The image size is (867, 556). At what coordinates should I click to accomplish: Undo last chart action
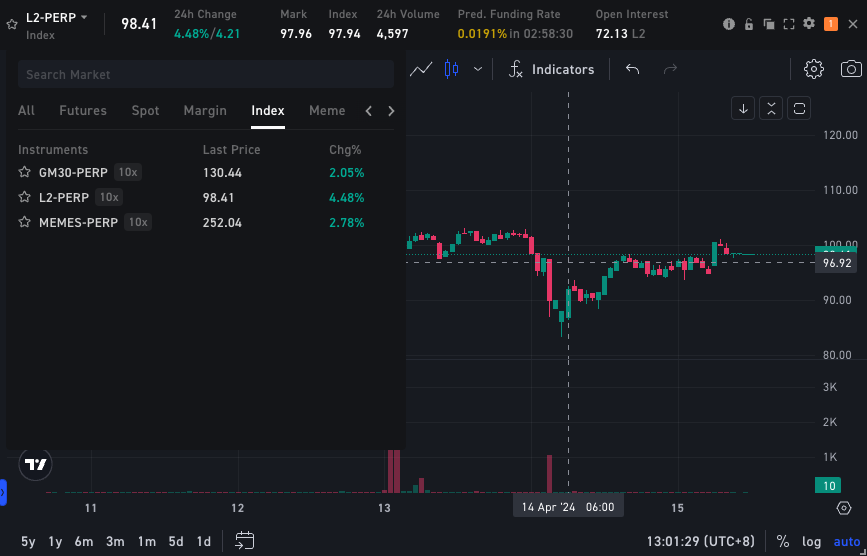633,69
